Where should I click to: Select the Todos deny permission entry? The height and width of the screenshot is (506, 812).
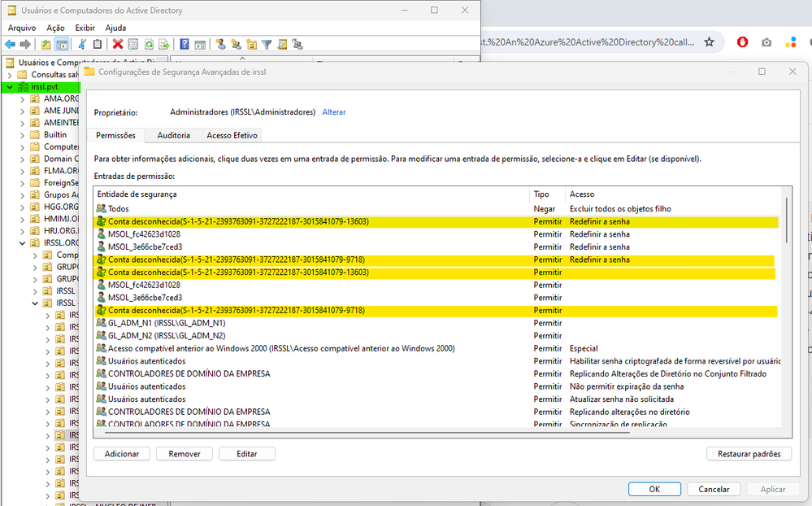point(437,209)
